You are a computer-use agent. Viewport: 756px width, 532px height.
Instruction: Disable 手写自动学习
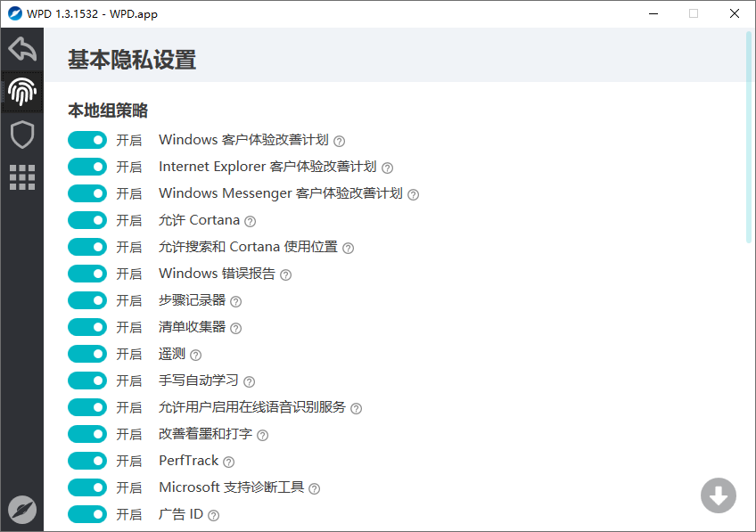(86, 381)
